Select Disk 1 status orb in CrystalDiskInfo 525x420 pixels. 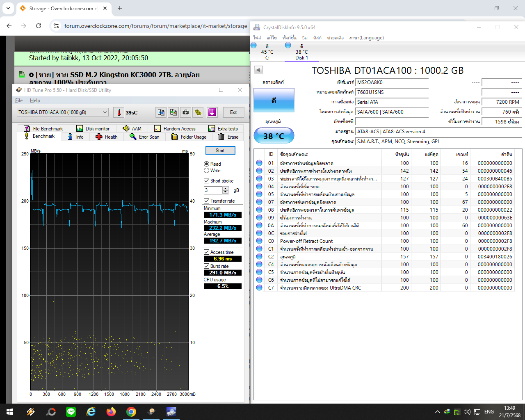[x=288, y=46]
